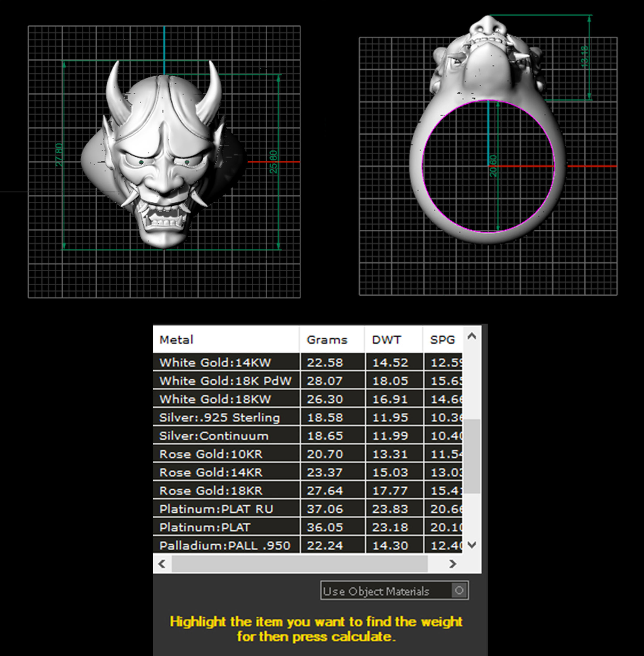The image size is (644, 656).
Task: Click the scroll up arrow of the metal list
Action: [x=472, y=336]
